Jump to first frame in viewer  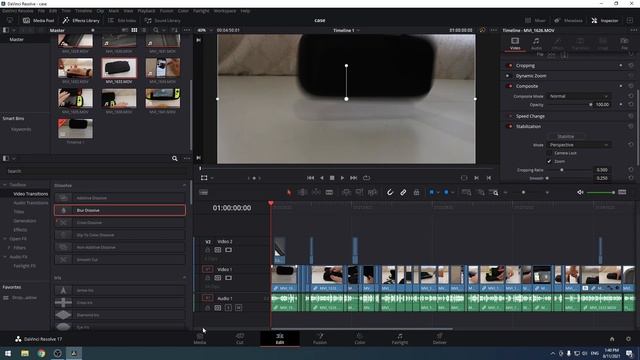tap(310, 178)
